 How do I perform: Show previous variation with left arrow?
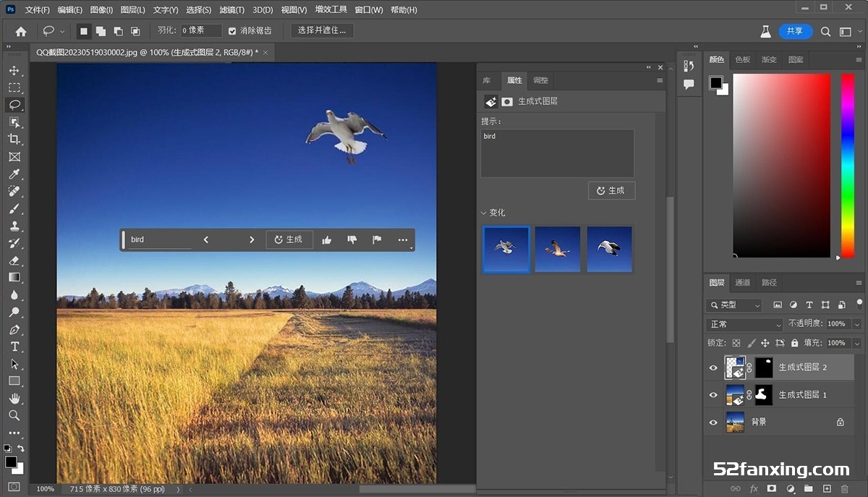point(206,239)
